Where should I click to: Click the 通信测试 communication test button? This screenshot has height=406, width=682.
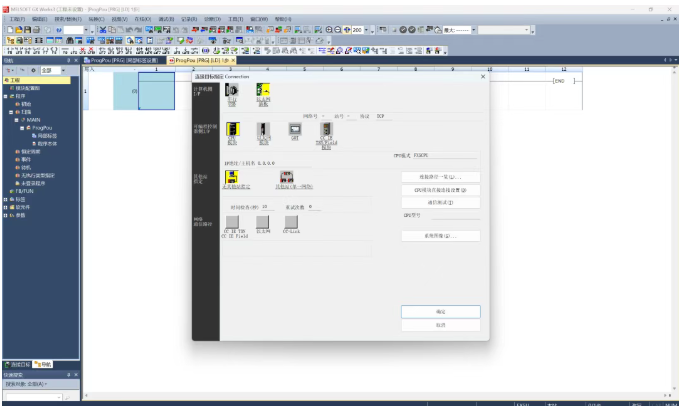point(440,202)
